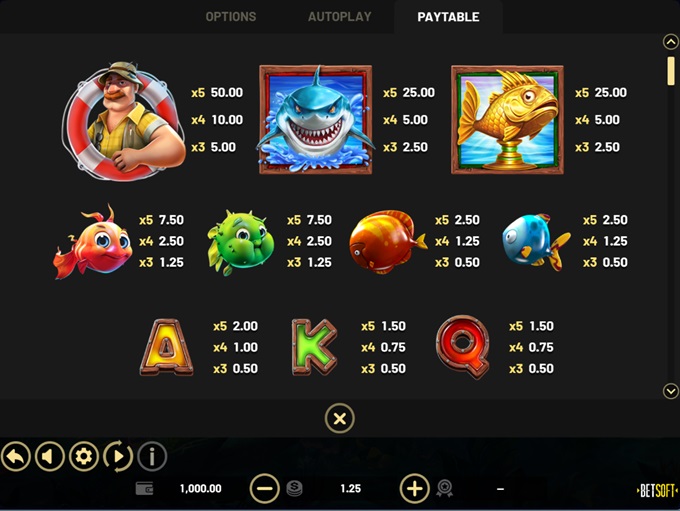Click the wallet balance icon
This screenshot has height=511, width=680.
(144, 488)
